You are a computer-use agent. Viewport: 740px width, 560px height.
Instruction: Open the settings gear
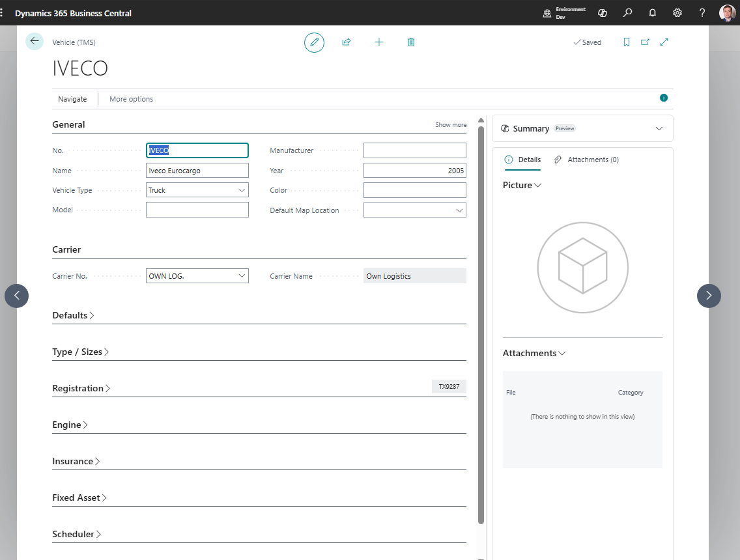(677, 13)
